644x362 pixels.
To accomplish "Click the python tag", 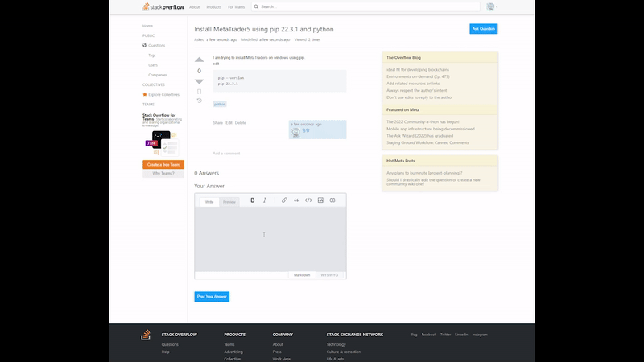I will (x=220, y=105).
